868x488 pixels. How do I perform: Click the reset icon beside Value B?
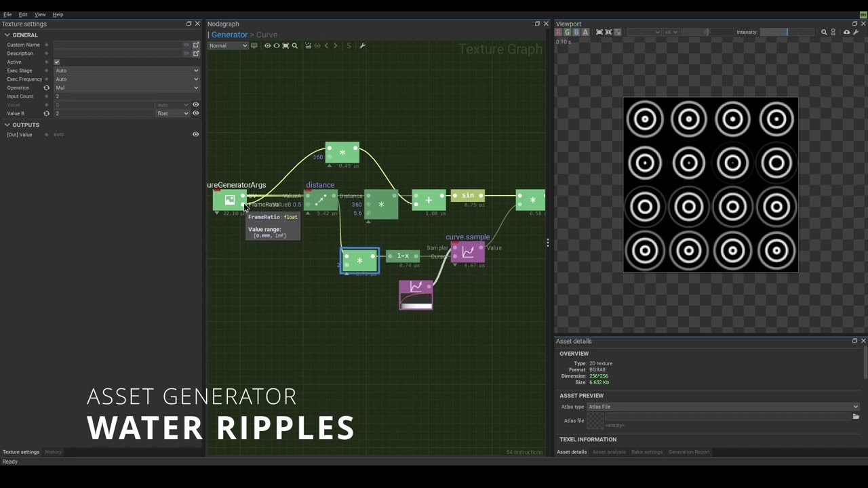click(x=47, y=113)
